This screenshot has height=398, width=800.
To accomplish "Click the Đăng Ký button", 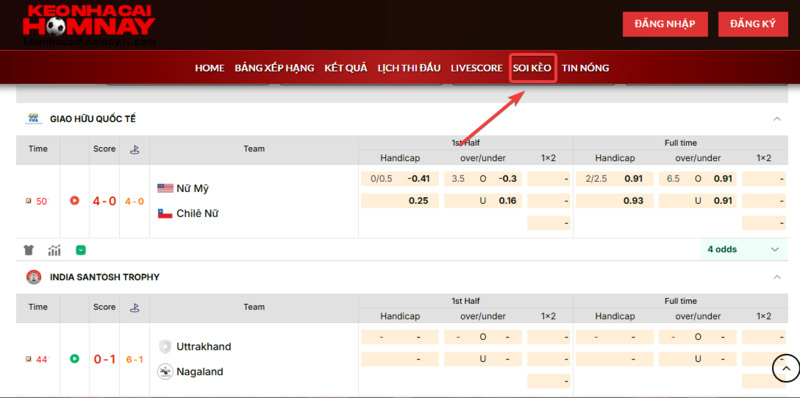I will point(753,24).
